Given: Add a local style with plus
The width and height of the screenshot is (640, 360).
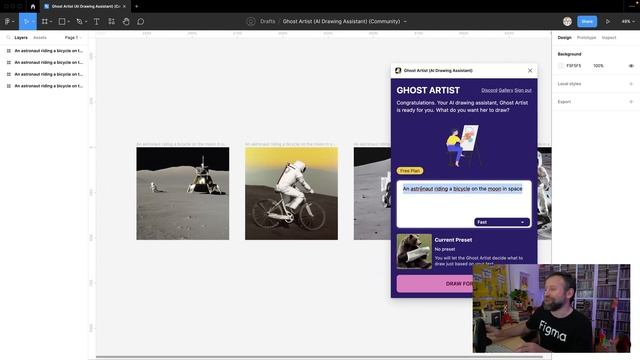Looking at the screenshot, I should (631, 84).
